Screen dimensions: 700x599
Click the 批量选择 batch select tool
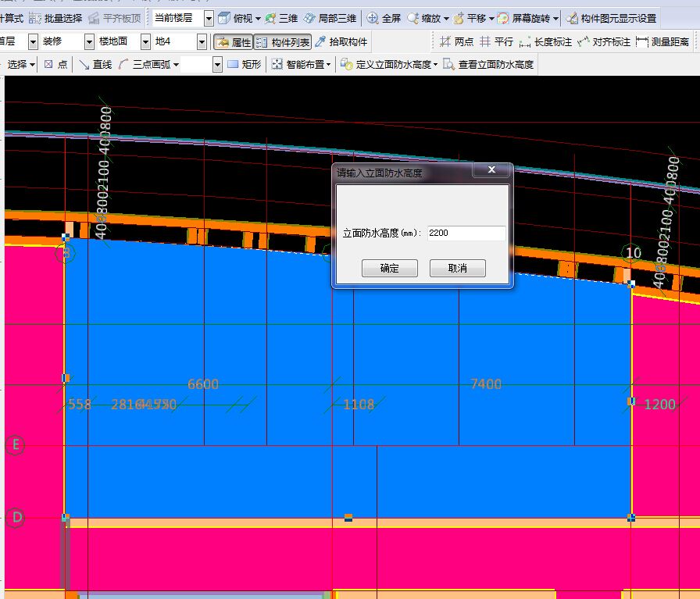55,18
